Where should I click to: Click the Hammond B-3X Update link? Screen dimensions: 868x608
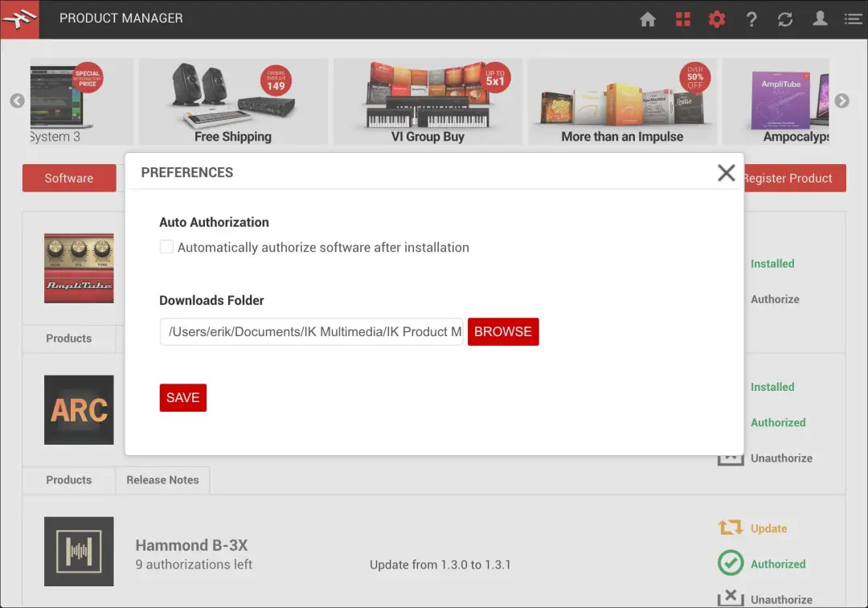point(769,528)
